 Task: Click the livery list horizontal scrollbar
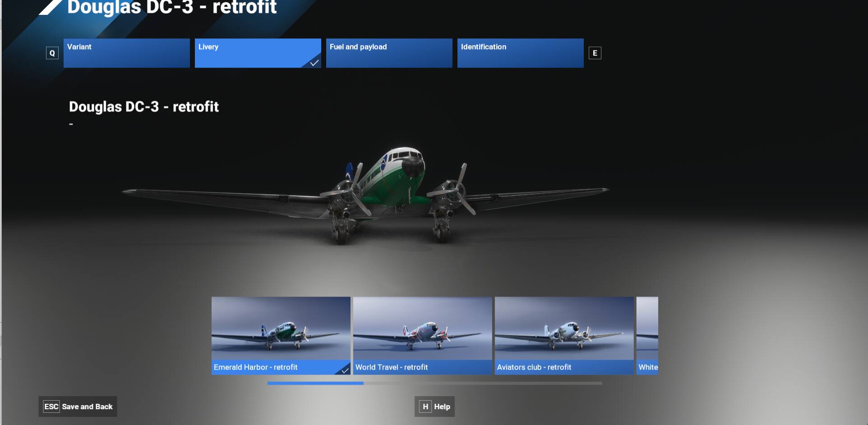click(x=435, y=384)
